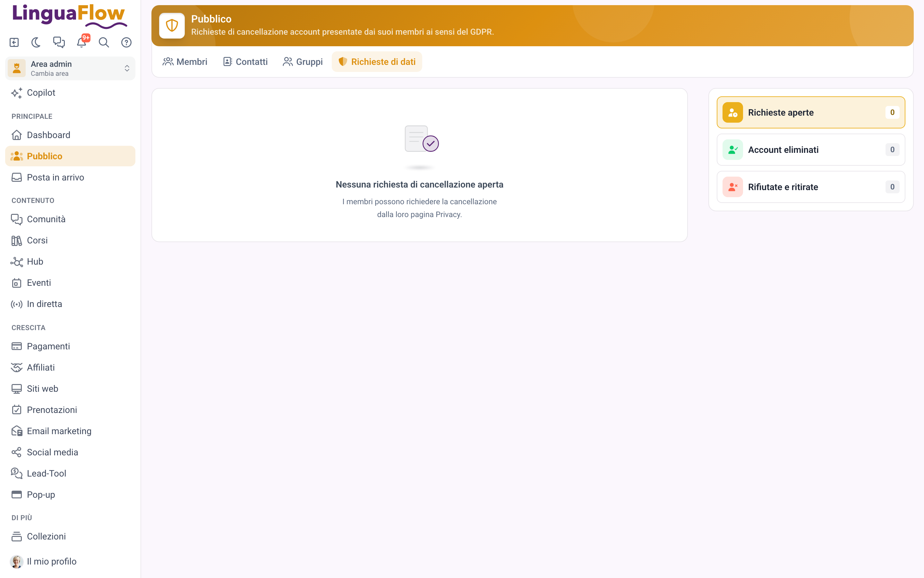
Task: Open notifications bell with 9+ badge
Action: (x=82, y=42)
